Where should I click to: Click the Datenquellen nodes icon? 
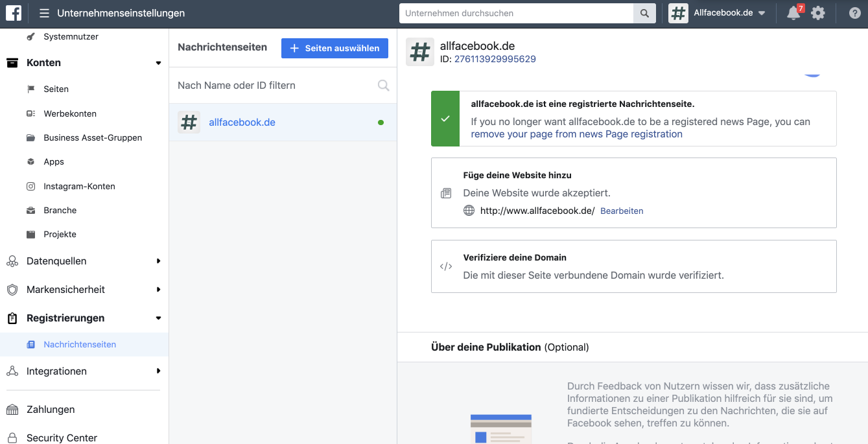point(12,261)
